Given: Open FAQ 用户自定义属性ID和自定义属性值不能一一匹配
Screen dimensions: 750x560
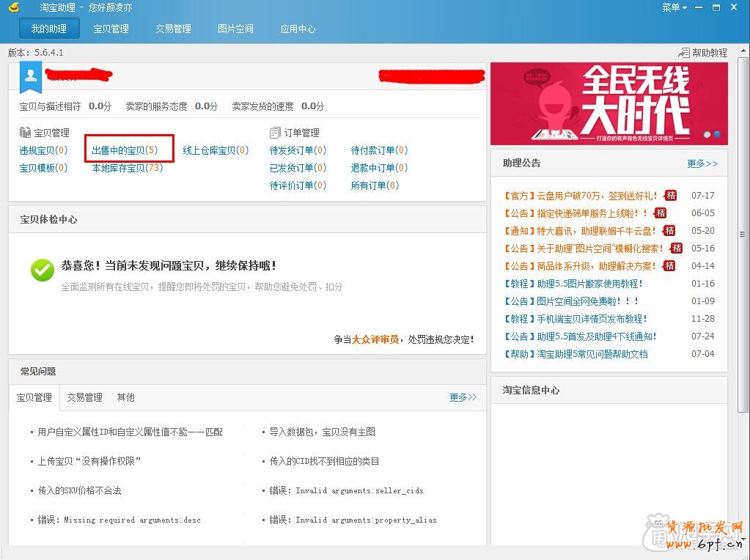Looking at the screenshot, I should 130,432.
